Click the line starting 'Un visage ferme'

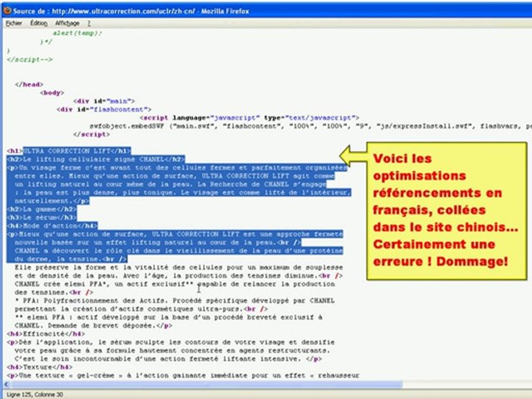click(x=177, y=167)
